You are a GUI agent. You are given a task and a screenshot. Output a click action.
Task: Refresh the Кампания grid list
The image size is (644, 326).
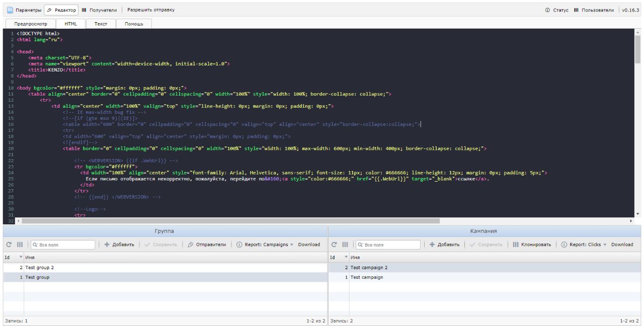pyautogui.click(x=334, y=244)
